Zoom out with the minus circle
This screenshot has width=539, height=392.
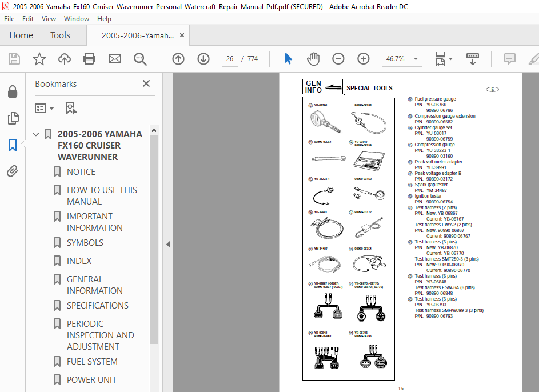(338, 59)
